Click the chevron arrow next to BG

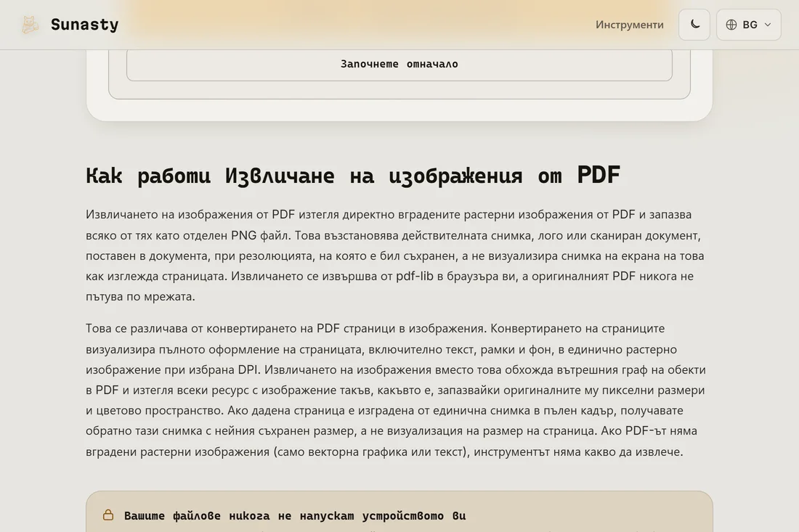point(768,25)
